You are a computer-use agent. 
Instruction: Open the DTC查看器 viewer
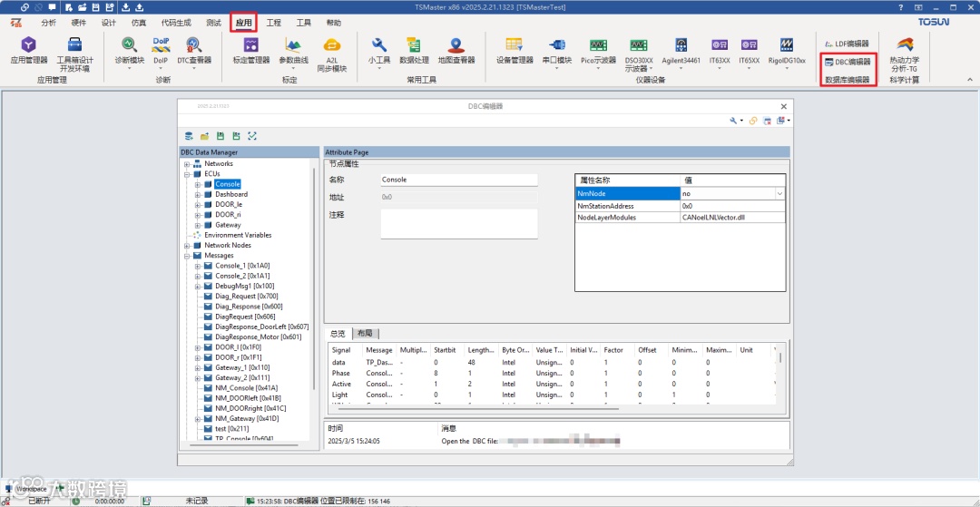click(194, 51)
